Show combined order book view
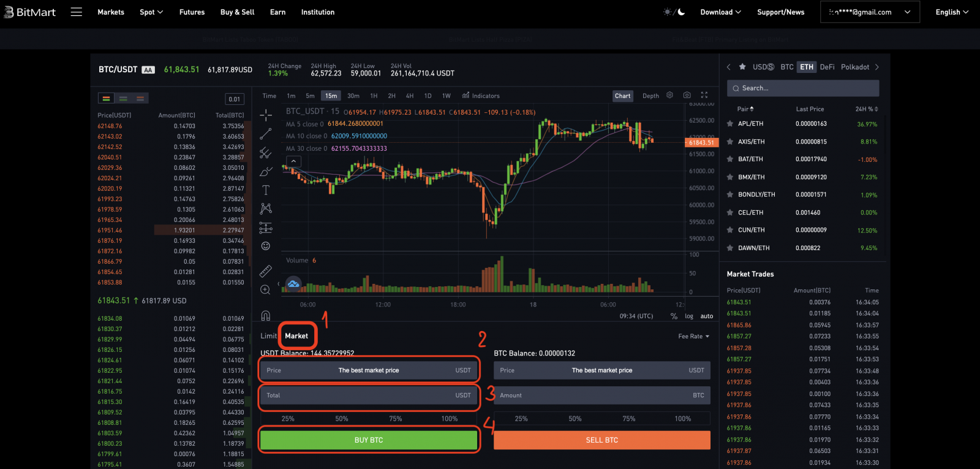The width and height of the screenshot is (980, 469). tap(106, 98)
